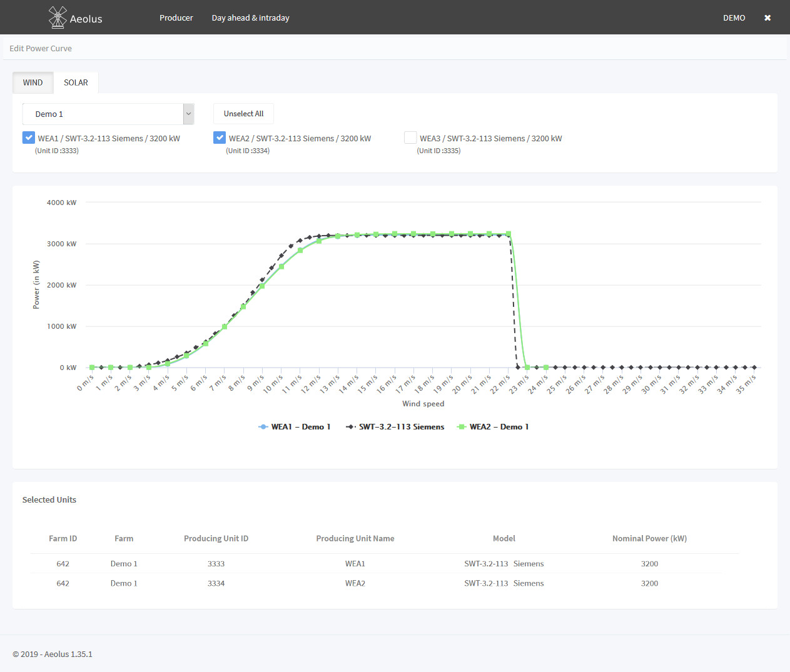The image size is (790, 672).
Task: Uncheck the WEA1 turbine checkbox
Action: (29, 138)
